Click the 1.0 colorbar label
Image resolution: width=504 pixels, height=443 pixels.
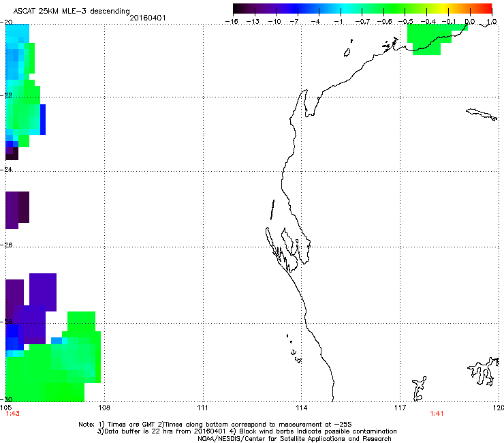(492, 22)
